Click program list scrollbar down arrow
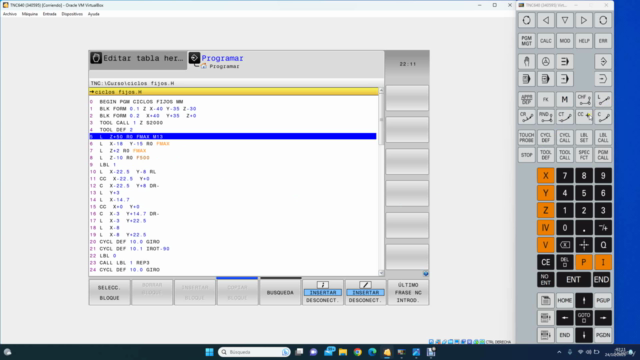 [x=381, y=273]
